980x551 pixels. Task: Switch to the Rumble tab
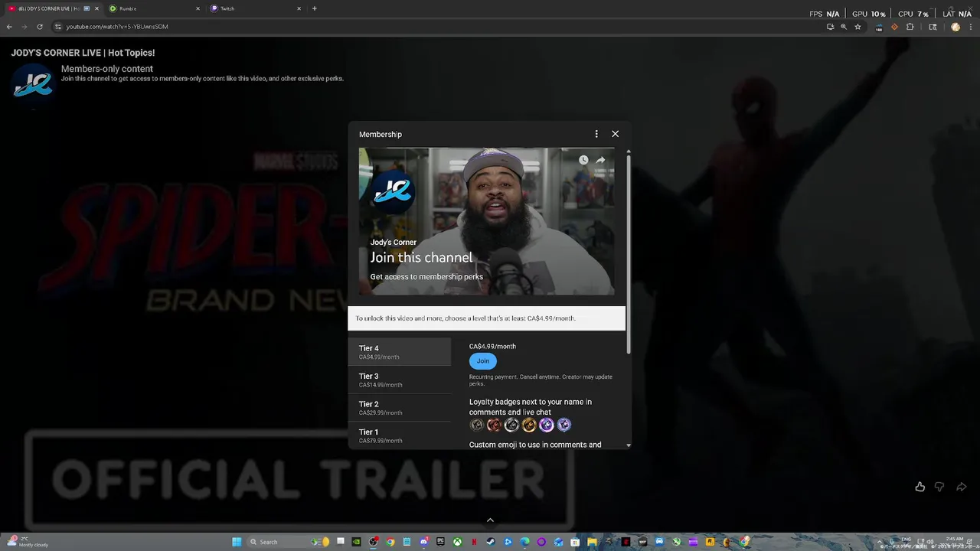click(153, 8)
